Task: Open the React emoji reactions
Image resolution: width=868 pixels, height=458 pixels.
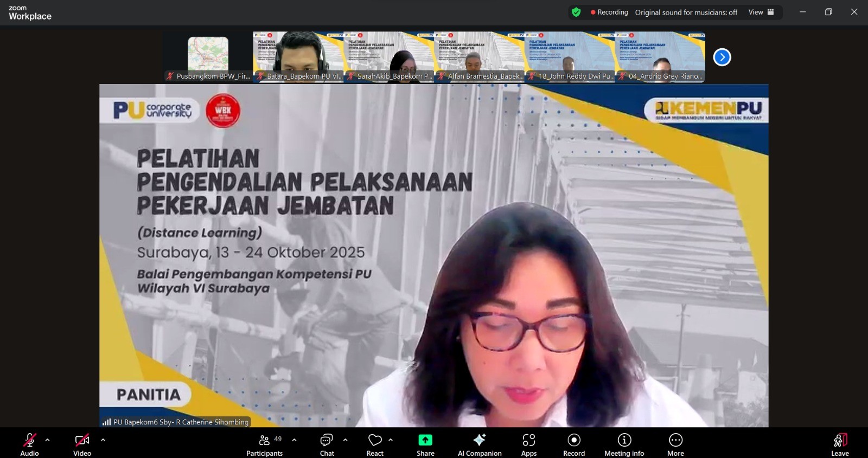Action: pos(374,444)
